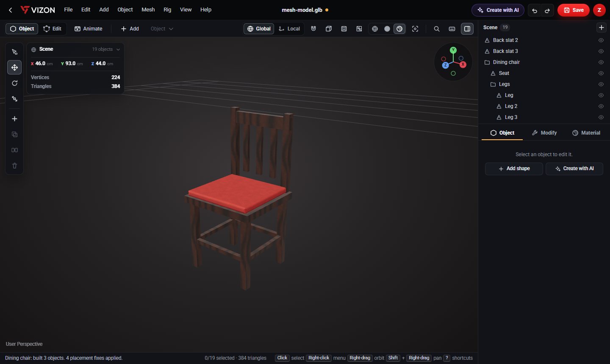This screenshot has height=364, width=610.
Task: Hide the Back slat 3 object
Action: coord(601,51)
